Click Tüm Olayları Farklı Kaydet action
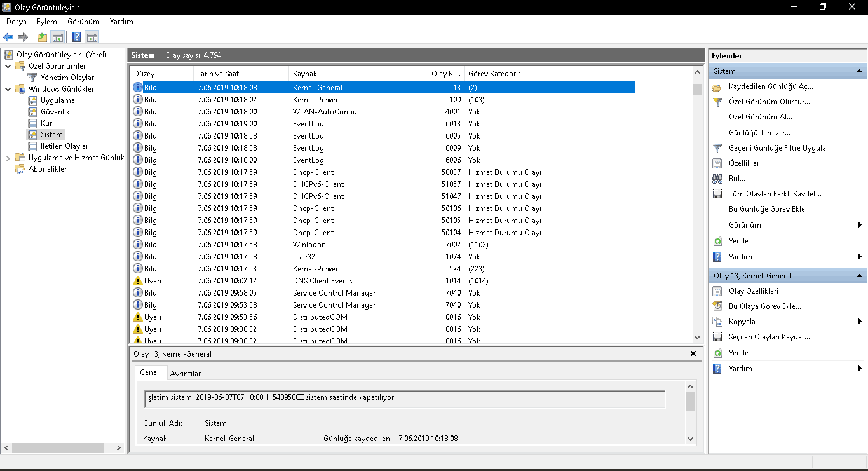The width and height of the screenshot is (868, 471). pyautogui.click(x=775, y=194)
